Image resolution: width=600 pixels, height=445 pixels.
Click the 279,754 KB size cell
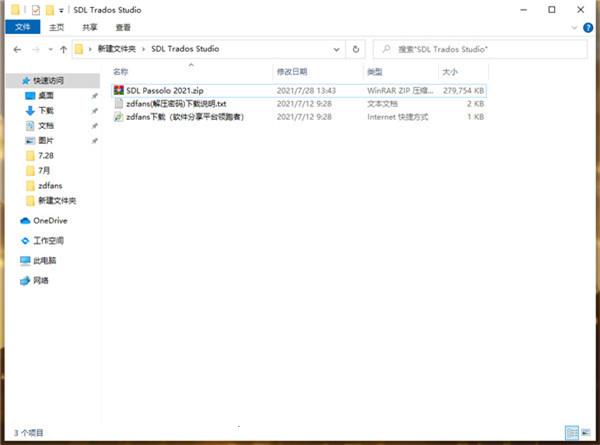[463, 91]
